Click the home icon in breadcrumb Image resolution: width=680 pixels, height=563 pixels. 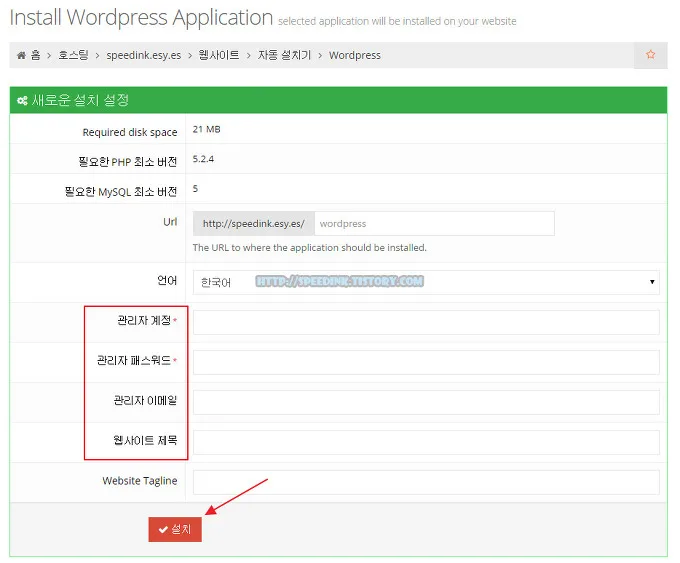[21, 55]
